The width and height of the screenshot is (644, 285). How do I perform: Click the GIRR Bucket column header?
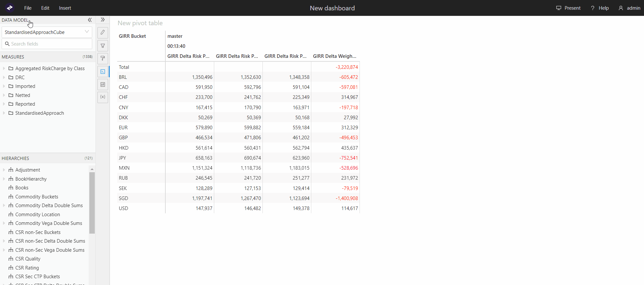tap(132, 36)
